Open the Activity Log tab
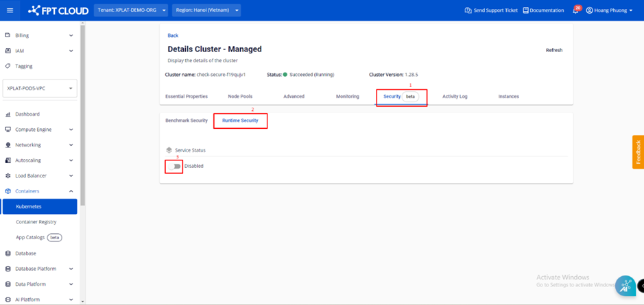Viewport: 644px width, 305px height. [x=455, y=97]
